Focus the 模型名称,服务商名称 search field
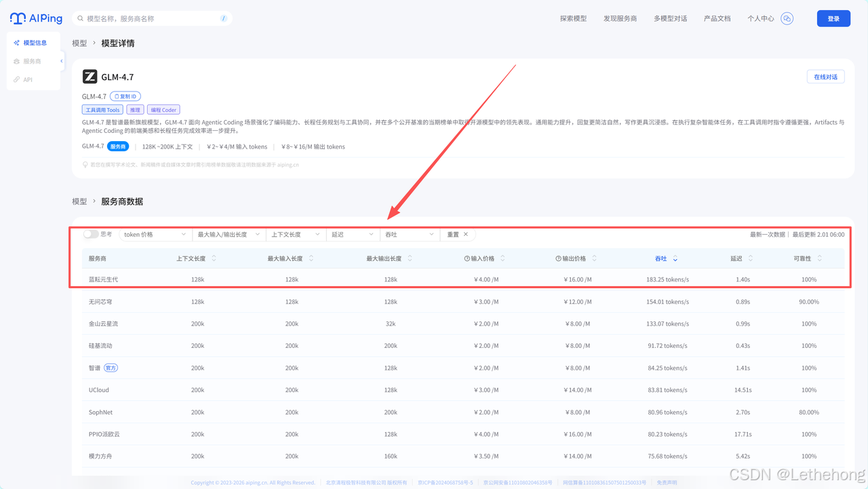This screenshot has height=489, width=868. click(x=152, y=19)
